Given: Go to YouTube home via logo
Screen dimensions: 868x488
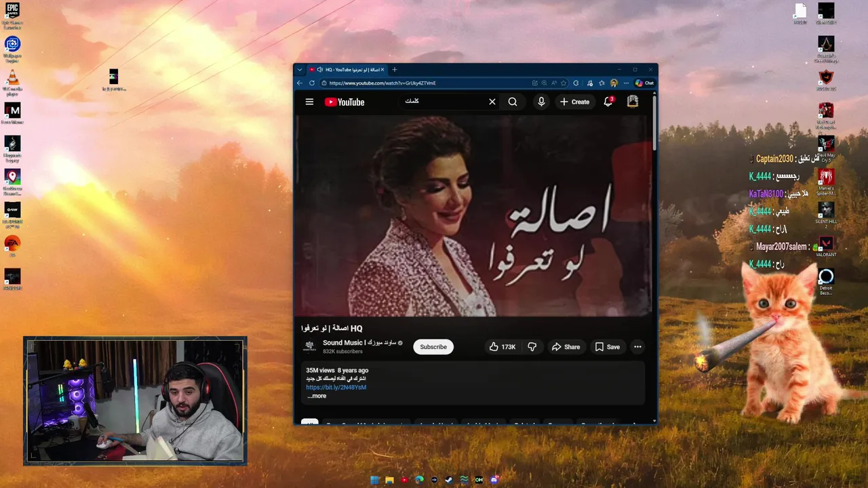Looking at the screenshot, I should [x=344, y=102].
